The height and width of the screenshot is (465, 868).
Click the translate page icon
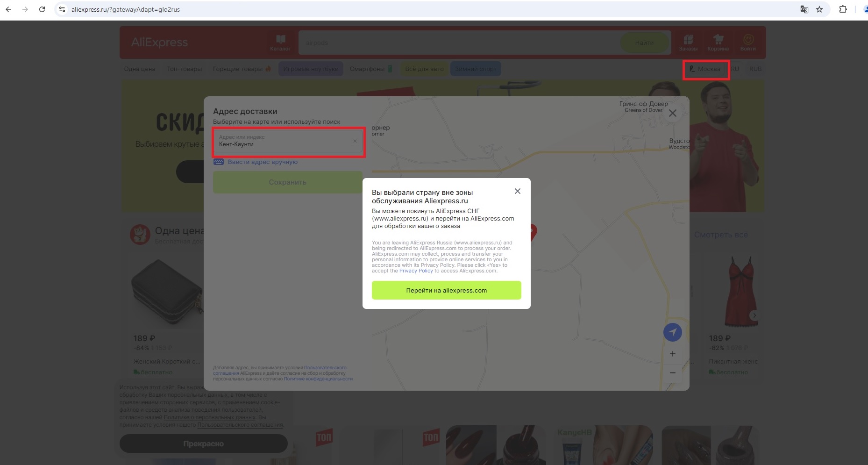point(804,9)
